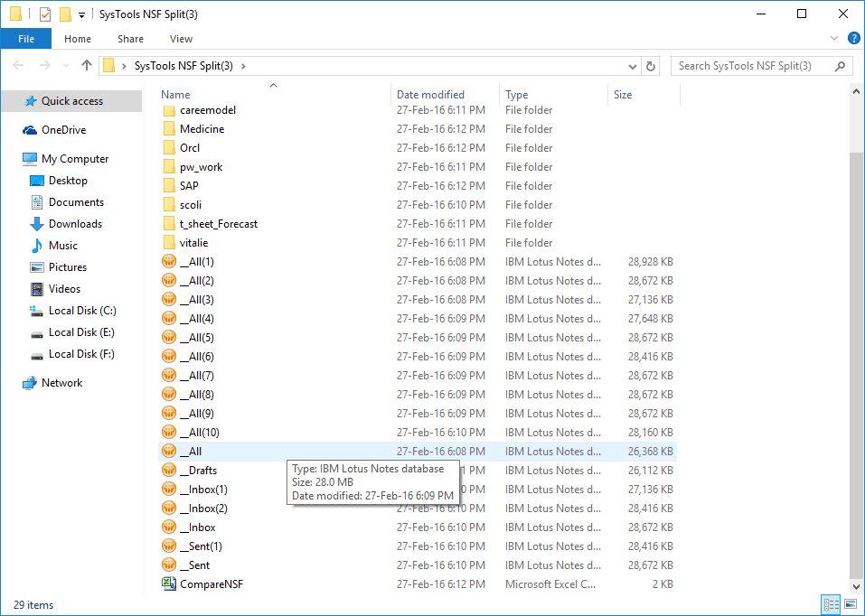Open Customize Quick Access Toolbar dropdown
Image resolution: width=865 pixels, height=616 pixels.
coord(81,15)
